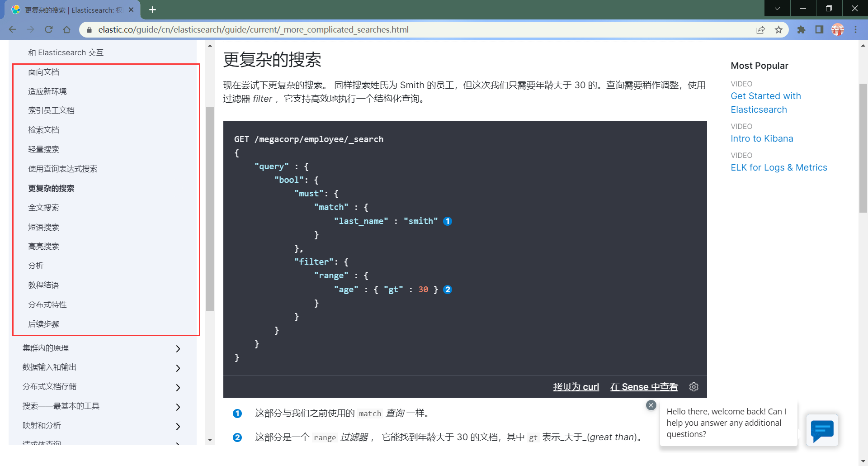Open Intro to Kibana video link
This screenshot has width=868, height=466.
[x=762, y=138]
